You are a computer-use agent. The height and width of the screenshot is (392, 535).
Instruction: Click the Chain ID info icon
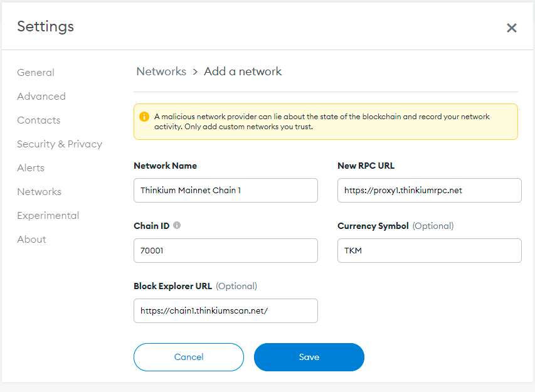click(177, 225)
